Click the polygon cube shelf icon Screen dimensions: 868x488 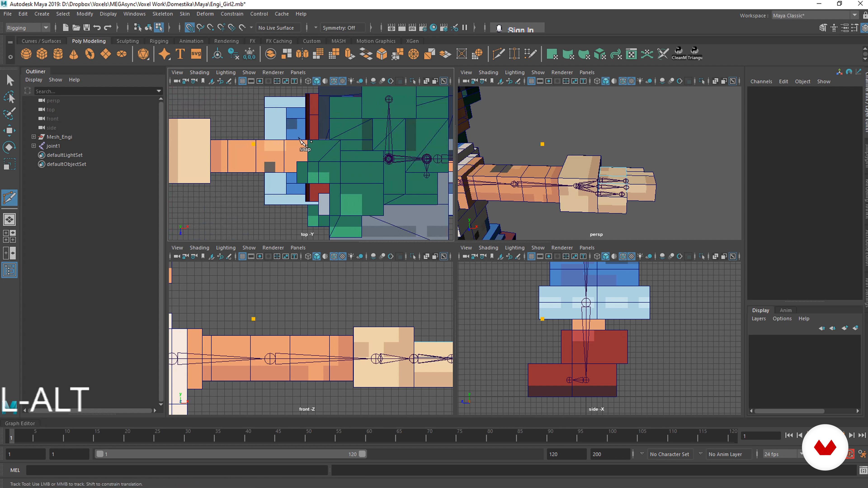click(42, 54)
